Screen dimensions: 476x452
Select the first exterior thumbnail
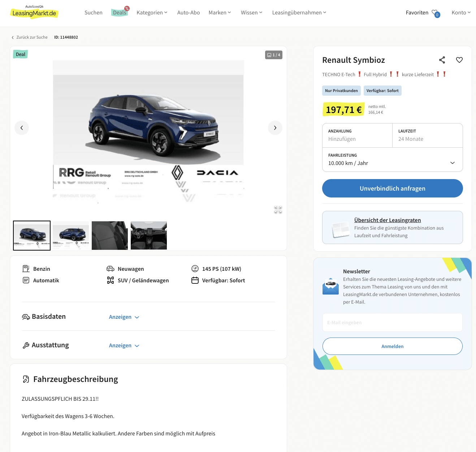click(32, 235)
